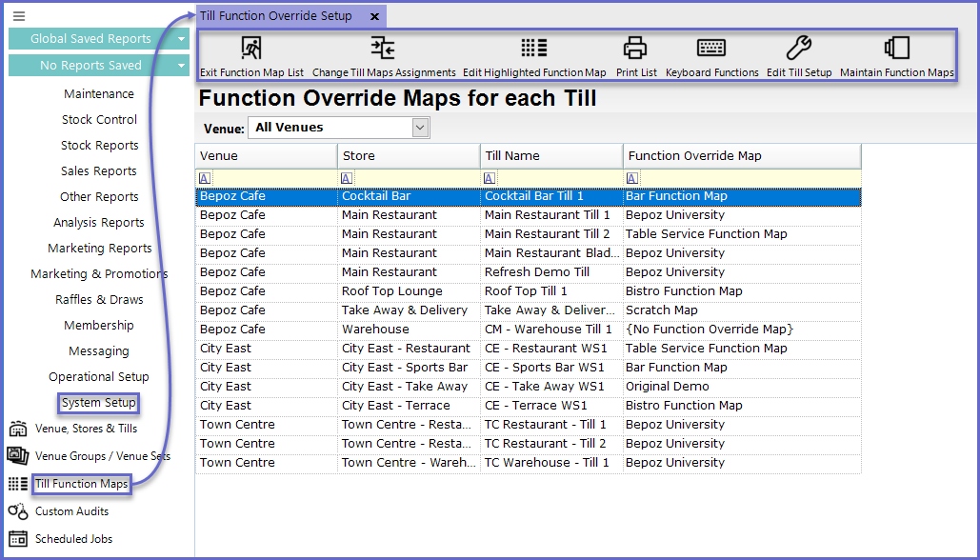
Task: Click the Exit Function Map List icon
Action: 251,49
